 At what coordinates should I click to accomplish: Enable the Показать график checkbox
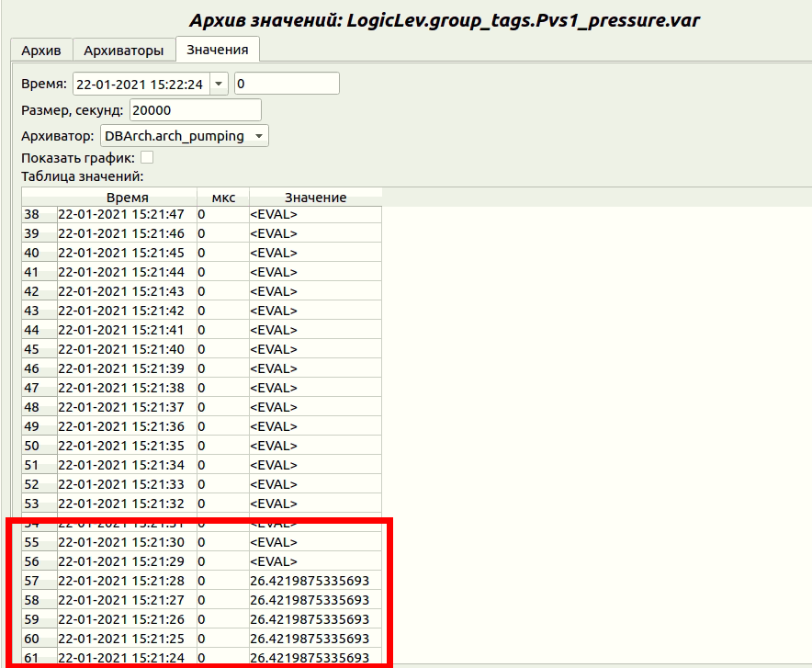pyautogui.click(x=147, y=158)
